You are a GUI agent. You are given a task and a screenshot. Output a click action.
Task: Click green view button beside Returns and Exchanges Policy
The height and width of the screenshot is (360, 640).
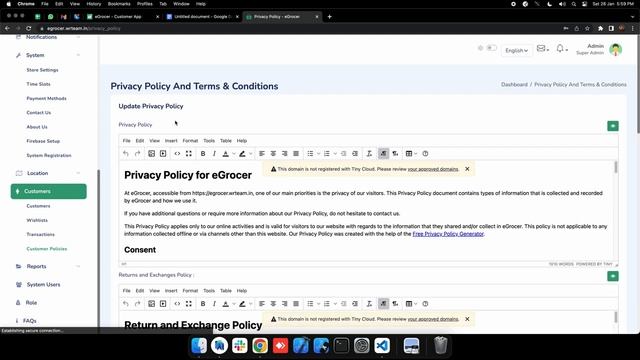pyautogui.click(x=613, y=276)
